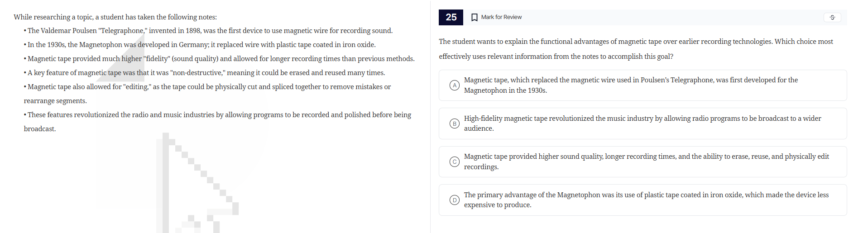The image size is (868, 233).
Task: Choose answer starting 'Magnetic tape, which replaced'
Action: point(631,85)
